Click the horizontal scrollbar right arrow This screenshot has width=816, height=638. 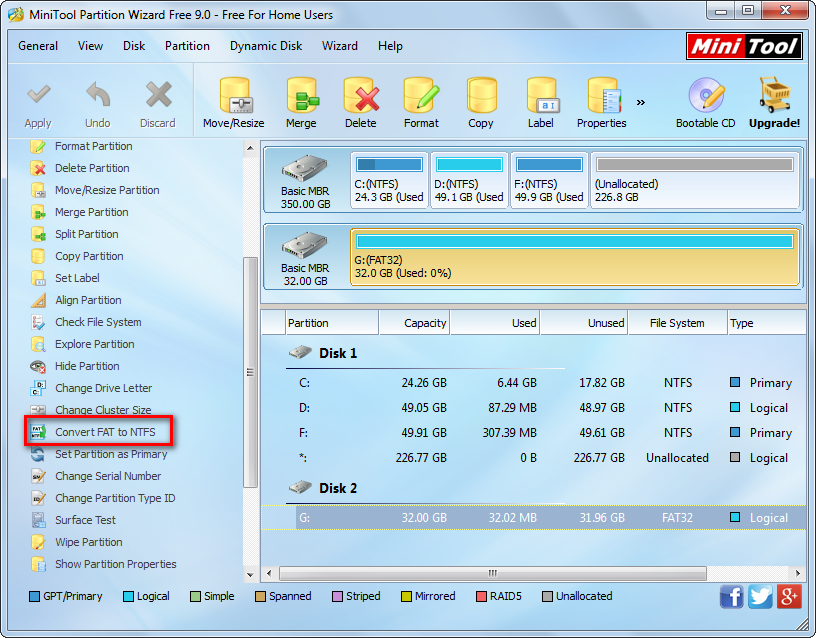(x=798, y=573)
